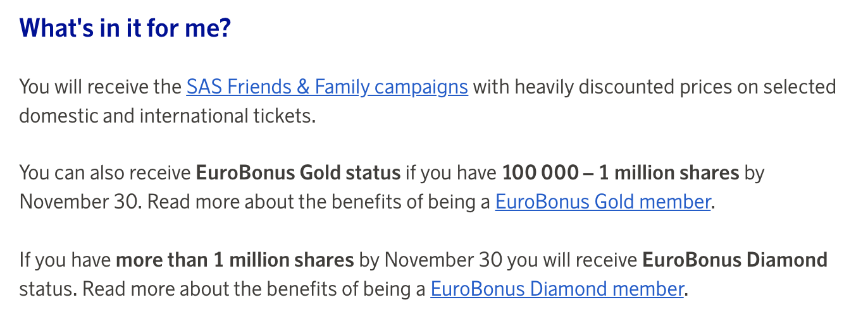Click the bold "EuroBonus Diamond" text
868x326 pixels.
point(735,260)
